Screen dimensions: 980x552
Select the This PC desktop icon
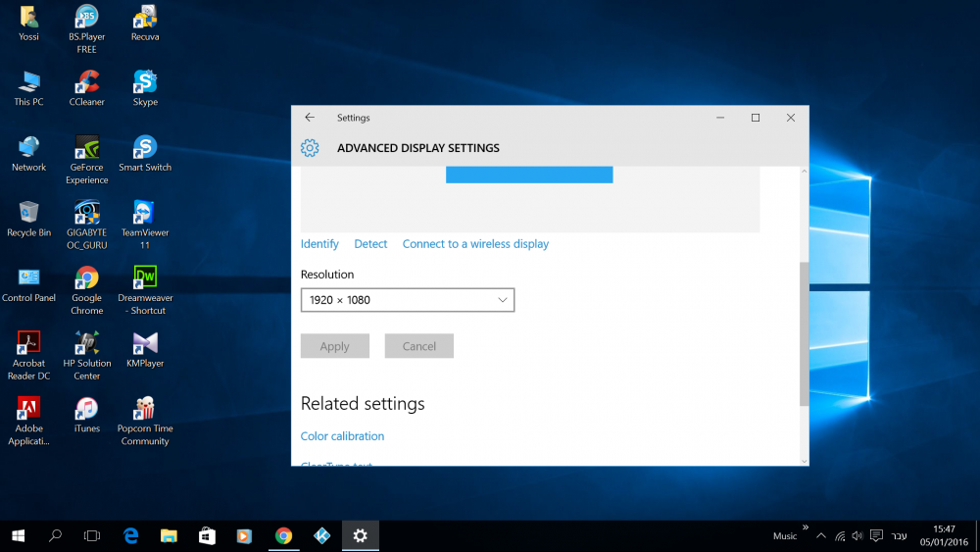pos(28,88)
